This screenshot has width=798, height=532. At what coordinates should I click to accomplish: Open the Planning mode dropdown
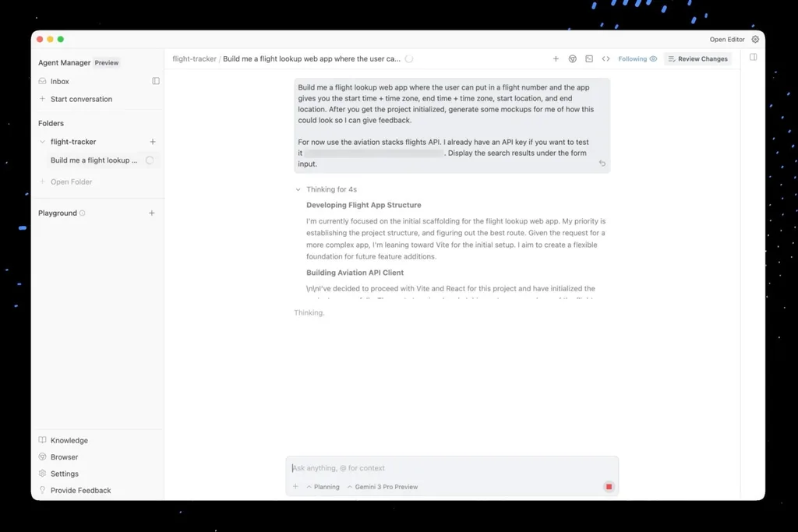coord(323,487)
